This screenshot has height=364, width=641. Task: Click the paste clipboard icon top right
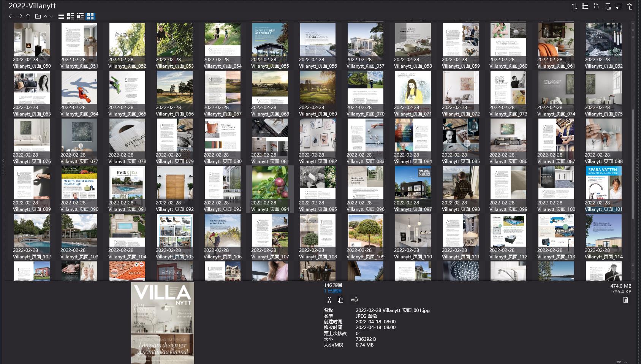630,6
